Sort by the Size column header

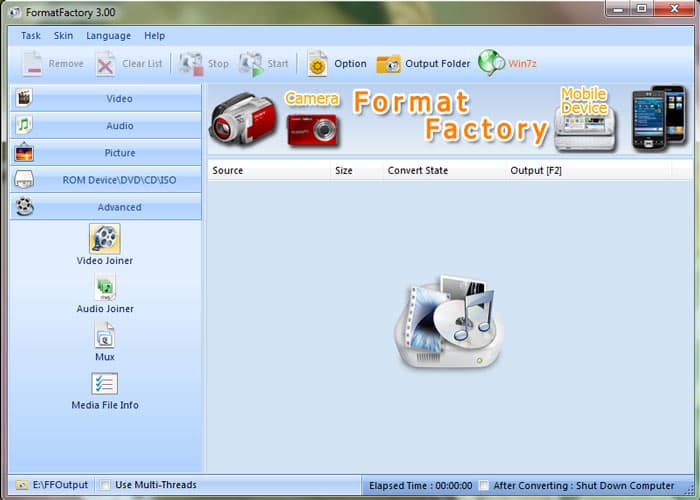356,171
